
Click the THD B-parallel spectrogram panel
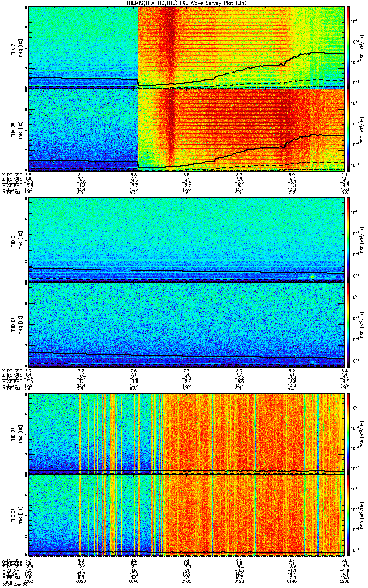(186, 324)
